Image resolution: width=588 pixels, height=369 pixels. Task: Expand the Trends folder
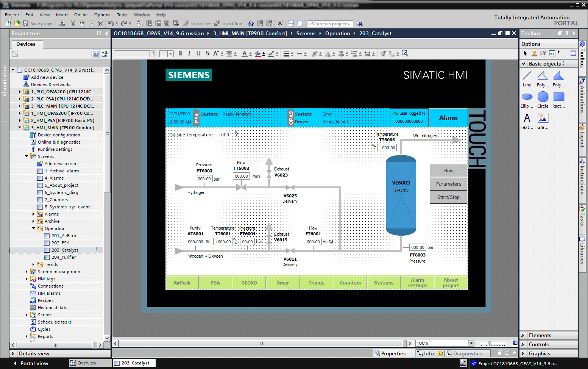tap(33, 264)
